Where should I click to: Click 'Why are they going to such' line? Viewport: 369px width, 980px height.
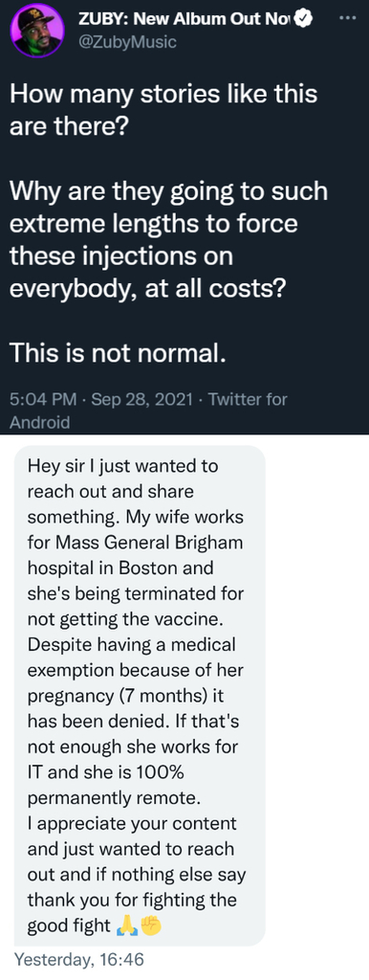[x=168, y=191]
